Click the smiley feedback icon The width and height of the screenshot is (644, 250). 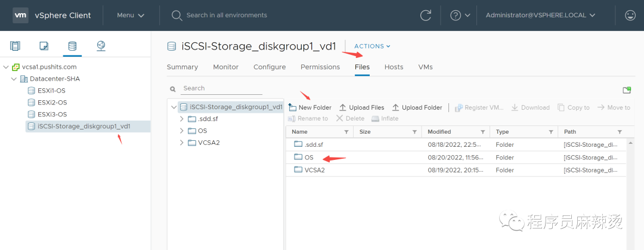pyautogui.click(x=630, y=15)
